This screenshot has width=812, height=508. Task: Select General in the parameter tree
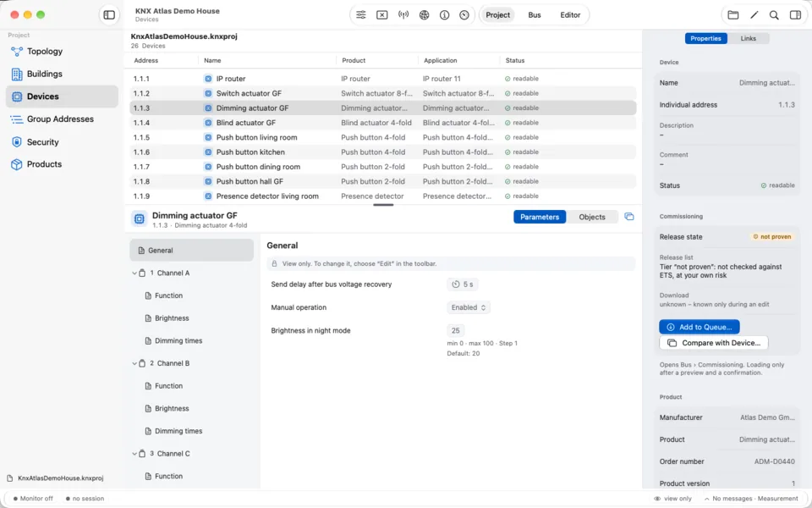coord(192,251)
